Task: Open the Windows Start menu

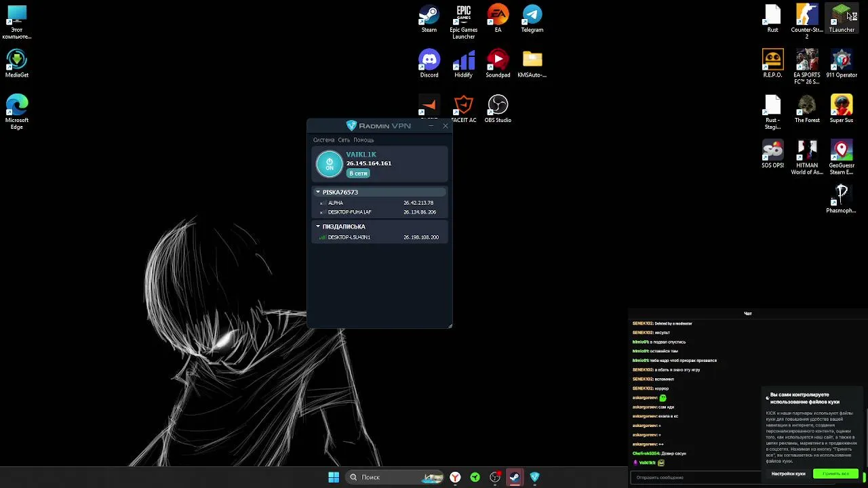Action: pyautogui.click(x=334, y=477)
